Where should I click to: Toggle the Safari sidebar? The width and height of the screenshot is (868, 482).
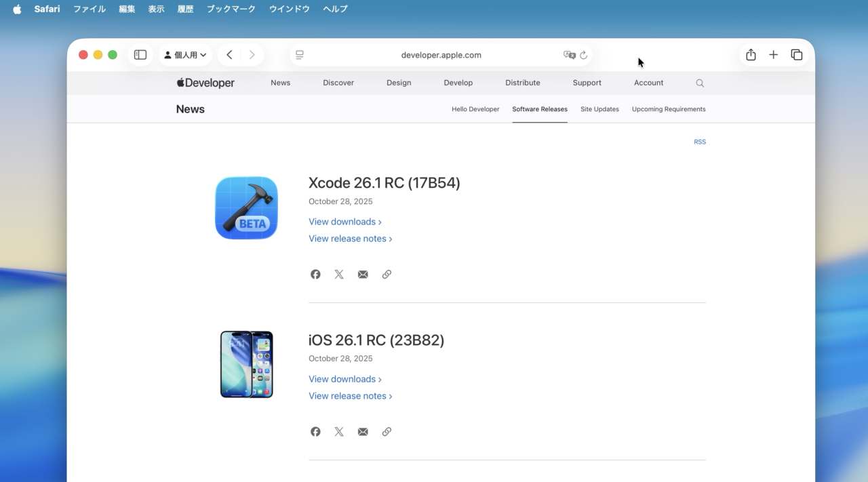140,54
